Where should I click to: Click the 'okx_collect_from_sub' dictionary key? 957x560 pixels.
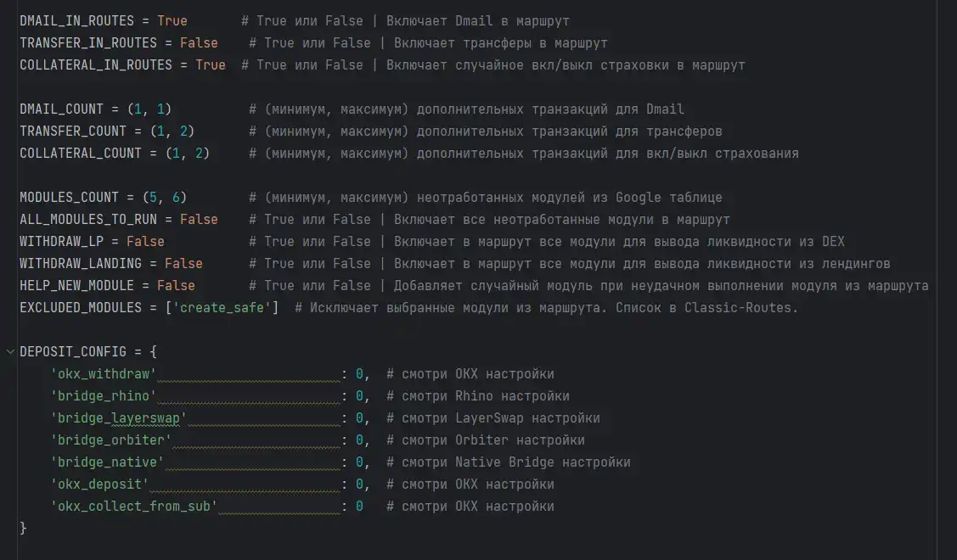pos(134,506)
